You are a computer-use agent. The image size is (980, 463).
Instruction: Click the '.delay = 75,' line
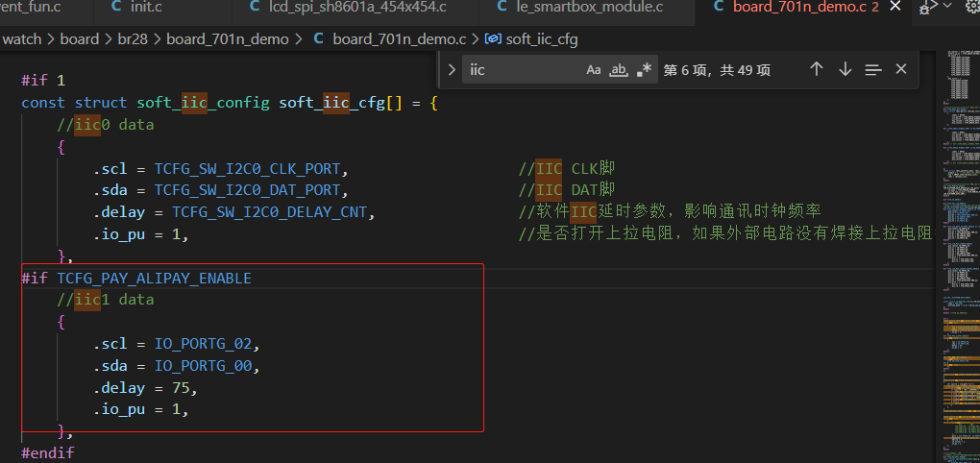[146, 388]
